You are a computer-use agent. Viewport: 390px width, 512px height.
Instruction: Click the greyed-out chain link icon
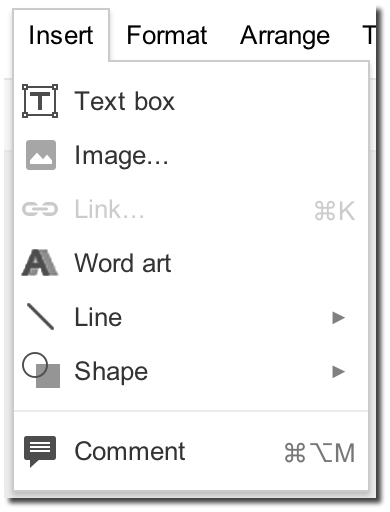tap(40, 209)
